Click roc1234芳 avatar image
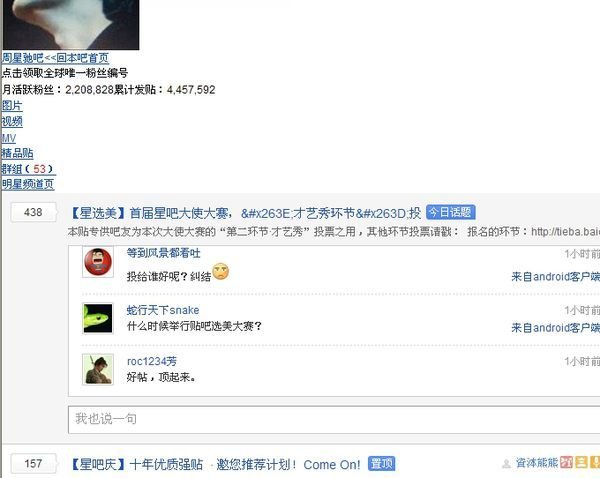 (98, 369)
